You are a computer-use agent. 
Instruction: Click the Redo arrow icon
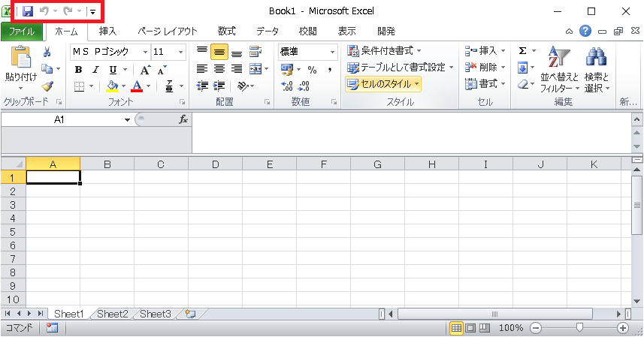tap(68, 11)
